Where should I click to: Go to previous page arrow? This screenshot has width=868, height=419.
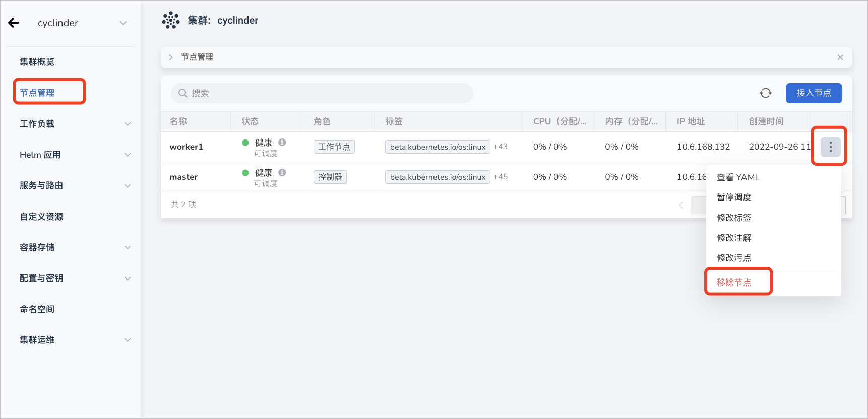(x=681, y=205)
